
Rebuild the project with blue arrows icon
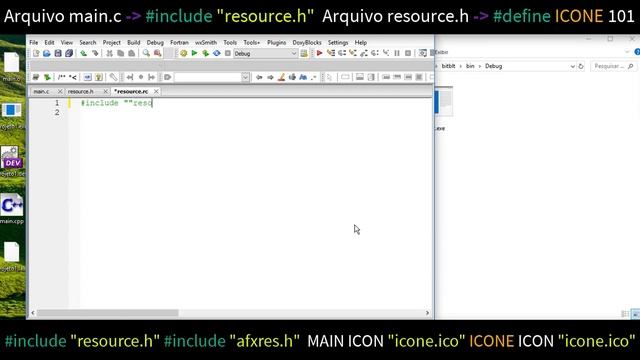217,53
